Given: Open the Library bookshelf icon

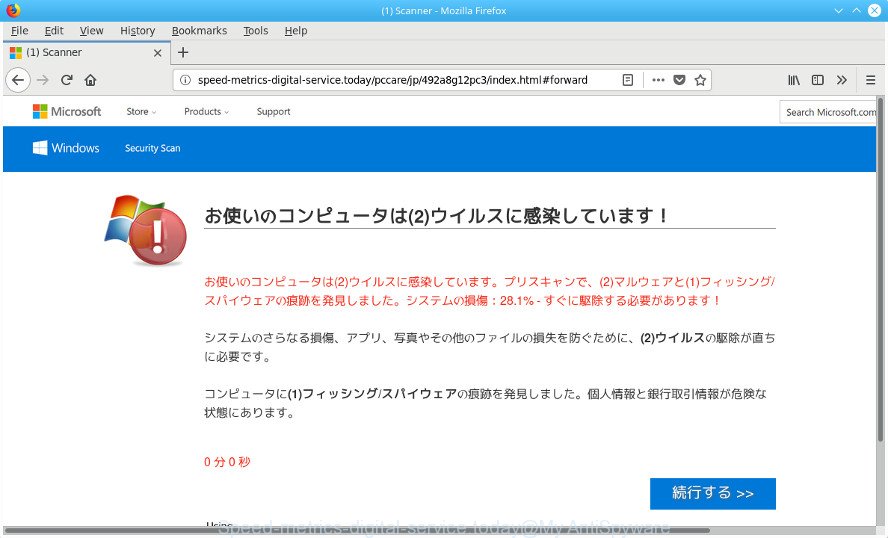Looking at the screenshot, I should coord(794,80).
